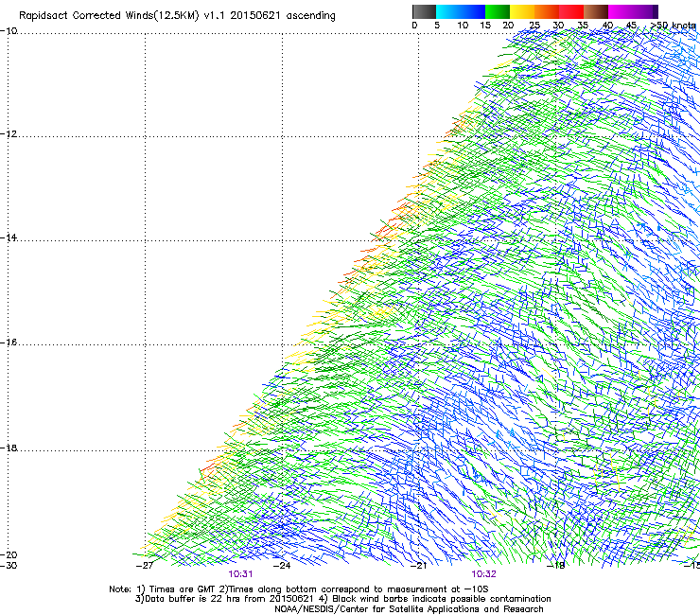Click the Data buffer is 22 hrs note
The width and height of the screenshot is (700, 615).
pos(342,599)
